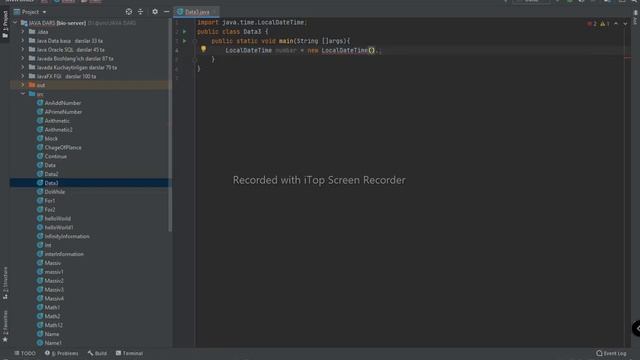This screenshot has height=360, width=640.
Task: Open the Favorites side tool window
Action: coord(5,326)
